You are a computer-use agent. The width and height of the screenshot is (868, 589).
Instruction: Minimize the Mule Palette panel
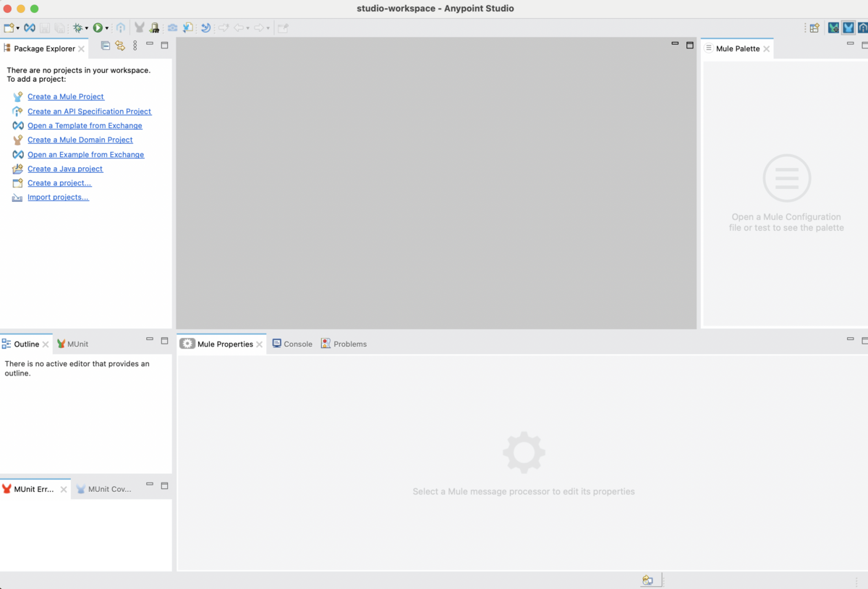pos(851,44)
